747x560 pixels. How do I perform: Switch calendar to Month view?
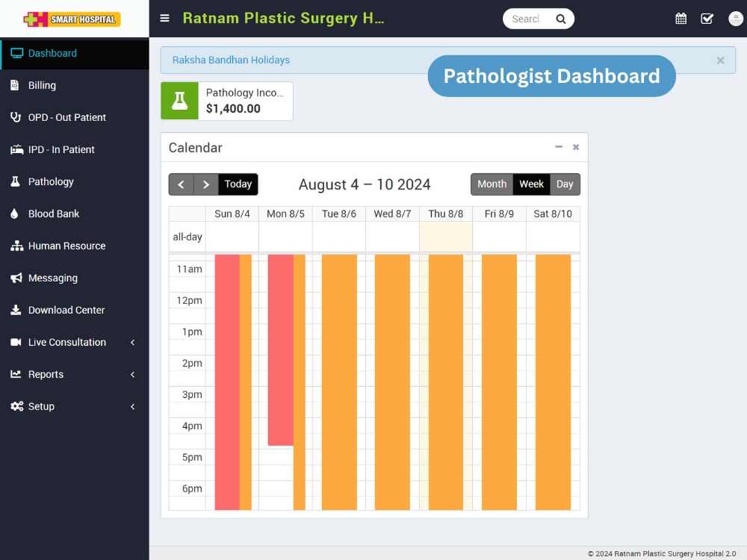492,184
